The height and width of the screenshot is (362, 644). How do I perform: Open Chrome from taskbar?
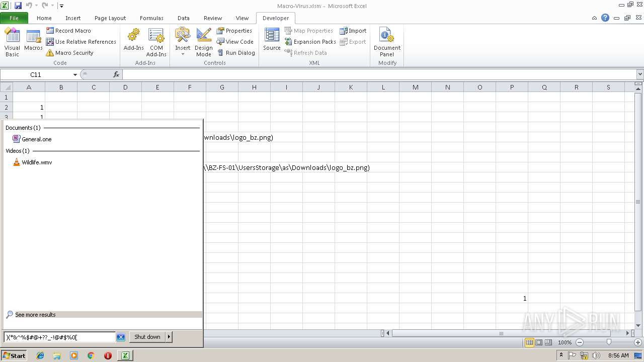pyautogui.click(x=91, y=355)
